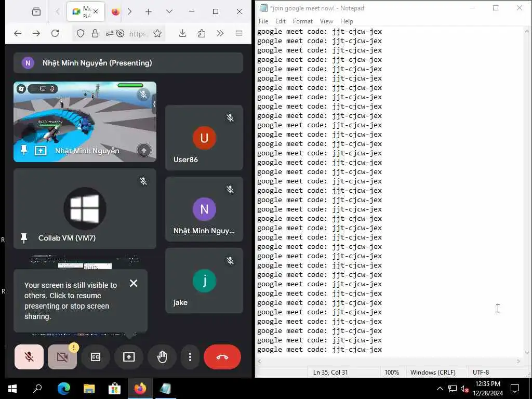This screenshot has width=532, height=399.
Task: Open Firefox extensions puzzle icon
Action: pos(202,33)
